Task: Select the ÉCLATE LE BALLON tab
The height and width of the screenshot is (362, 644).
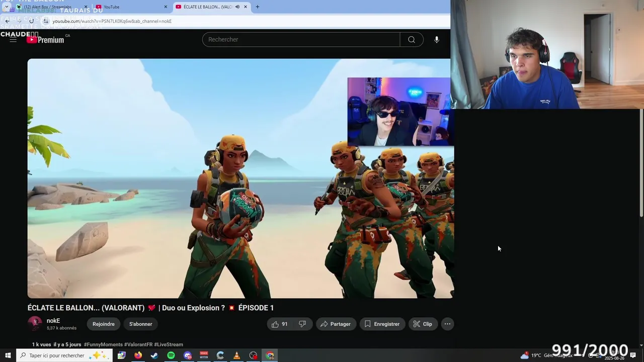Action: pos(212,7)
